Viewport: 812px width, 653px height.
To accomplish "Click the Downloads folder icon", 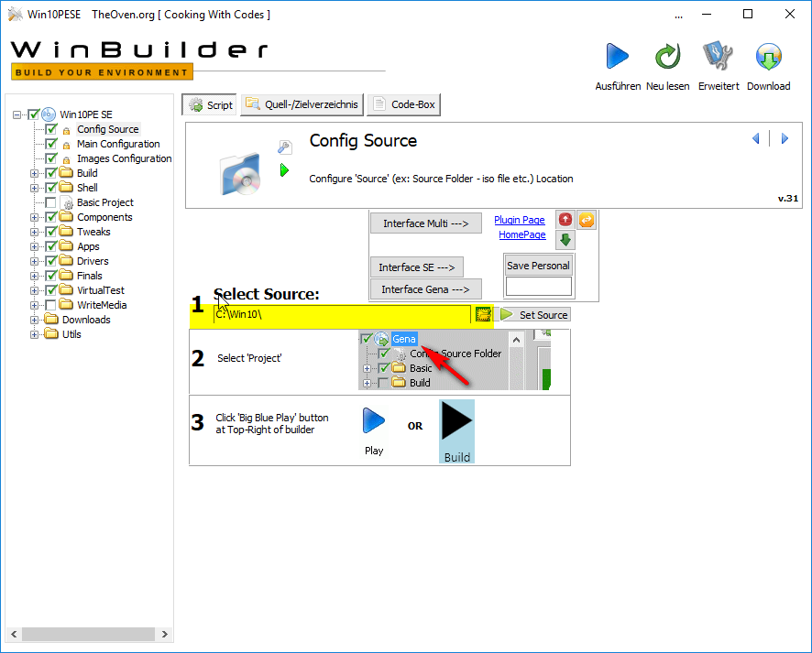I will pos(50,319).
